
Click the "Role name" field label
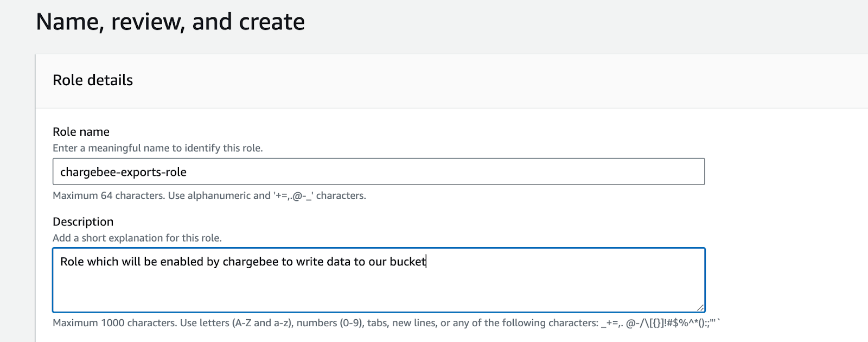(x=81, y=132)
